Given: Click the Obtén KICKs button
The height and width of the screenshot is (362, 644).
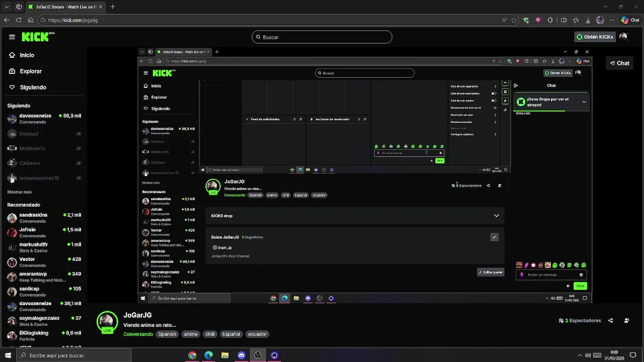Looking at the screenshot, I should (x=595, y=37).
